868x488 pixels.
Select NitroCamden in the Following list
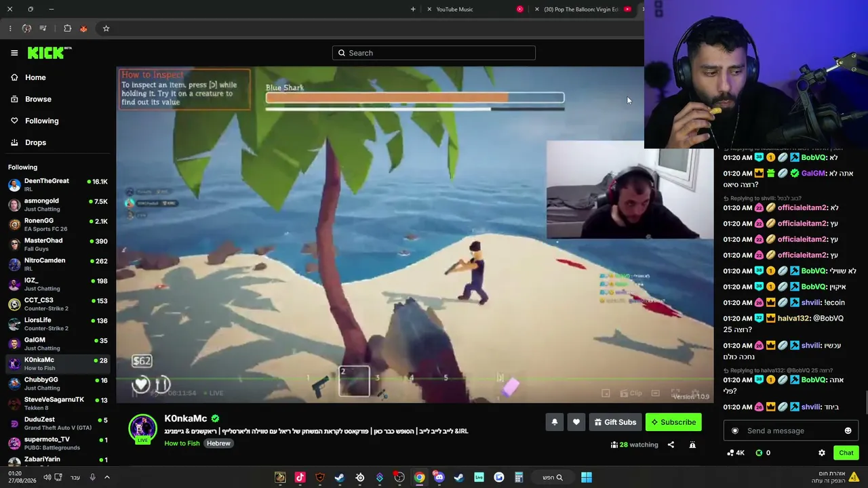coord(58,264)
